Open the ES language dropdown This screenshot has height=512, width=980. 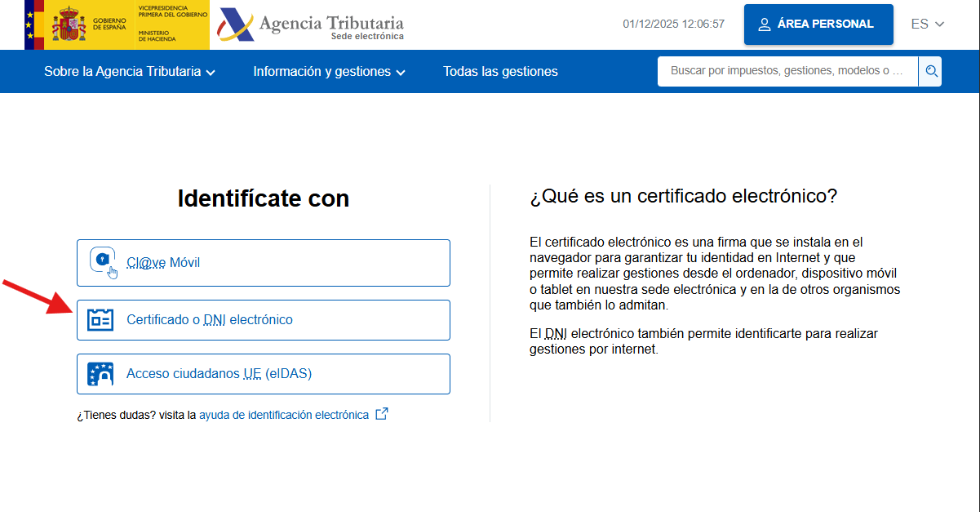tap(926, 24)
